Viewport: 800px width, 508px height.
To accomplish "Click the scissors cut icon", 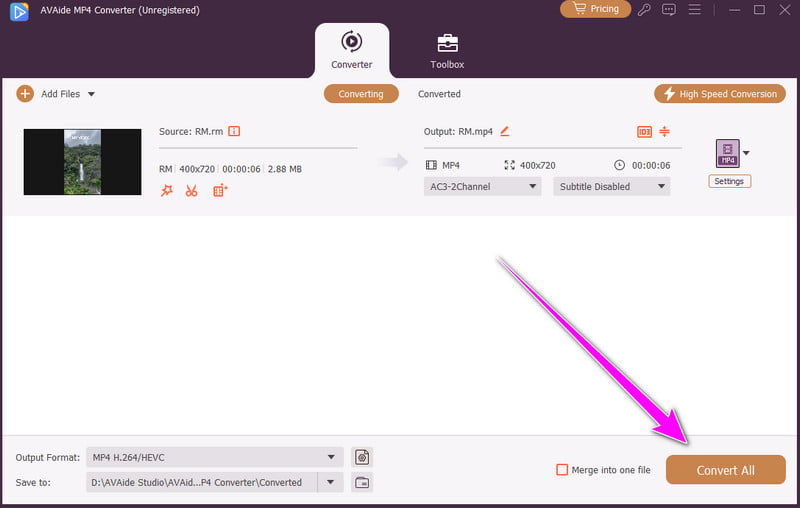I will click(192, 190).
